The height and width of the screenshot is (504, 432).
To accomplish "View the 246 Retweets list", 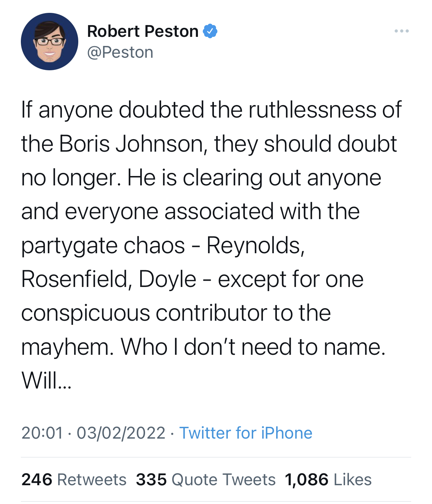I will (x=74, y=480).
